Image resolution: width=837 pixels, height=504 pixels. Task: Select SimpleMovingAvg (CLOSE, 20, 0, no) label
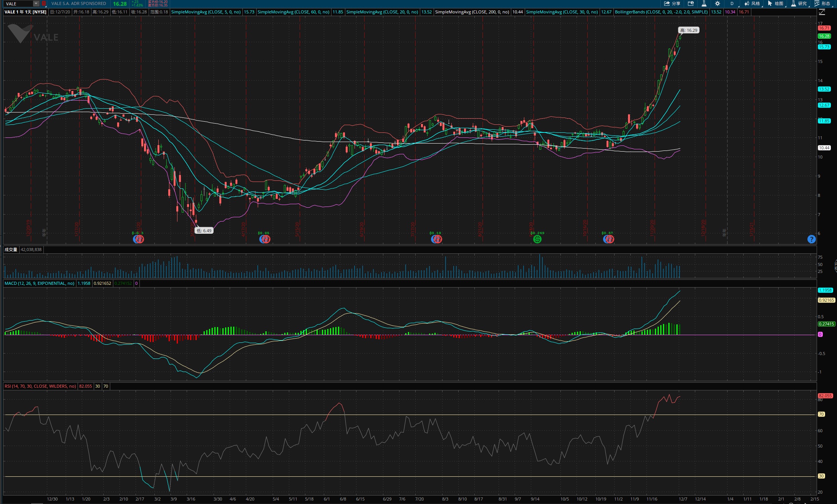[382, 12]
